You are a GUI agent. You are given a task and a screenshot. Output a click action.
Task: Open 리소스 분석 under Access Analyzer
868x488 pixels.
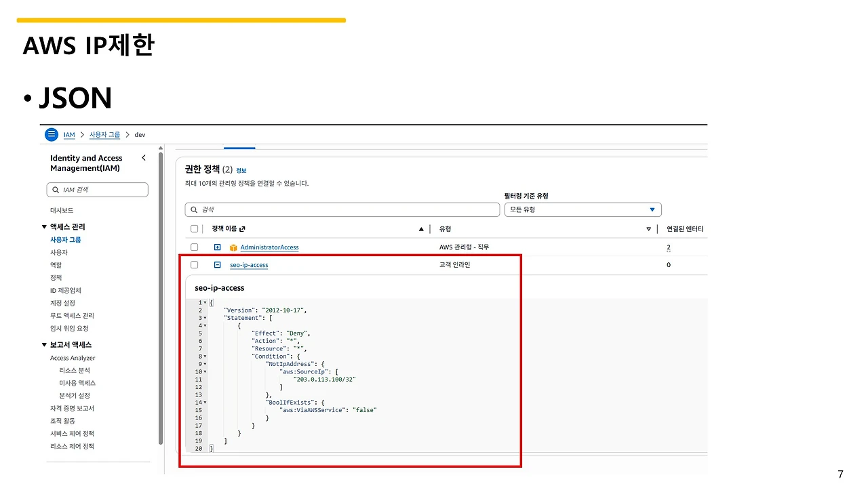[x=75, y=371]
